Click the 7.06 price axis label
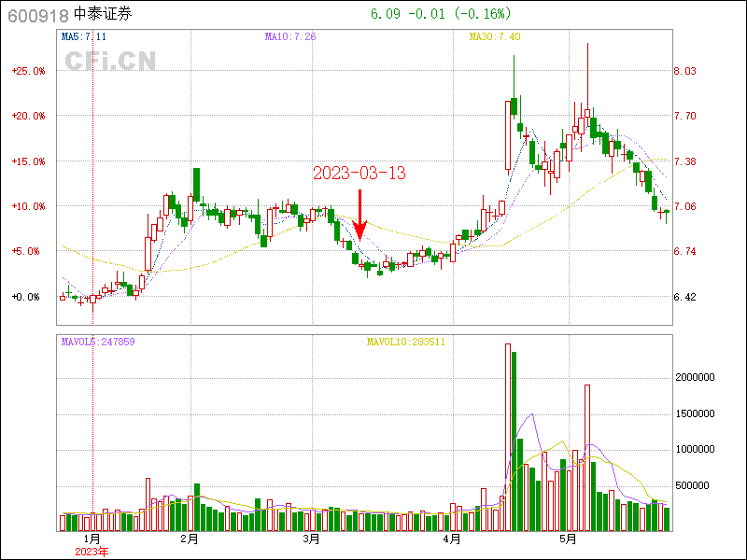 tap(685, 206)
